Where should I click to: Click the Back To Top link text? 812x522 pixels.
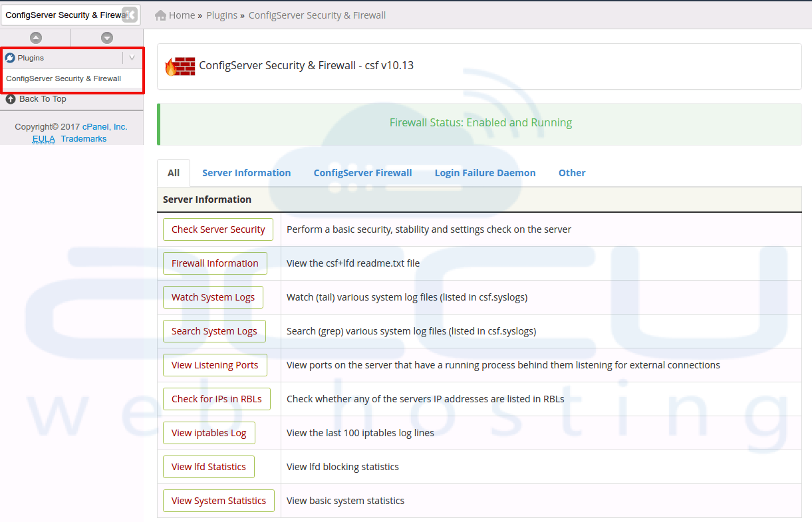click(43, 99)
